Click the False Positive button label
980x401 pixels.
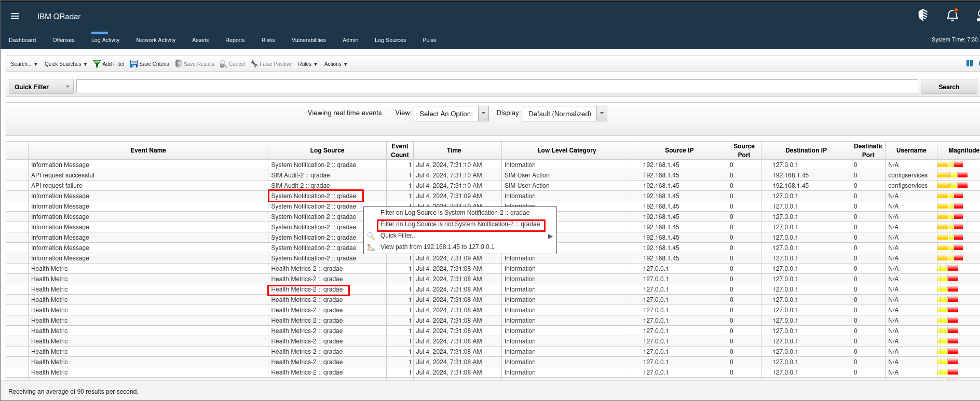click(x=276, y=64)
